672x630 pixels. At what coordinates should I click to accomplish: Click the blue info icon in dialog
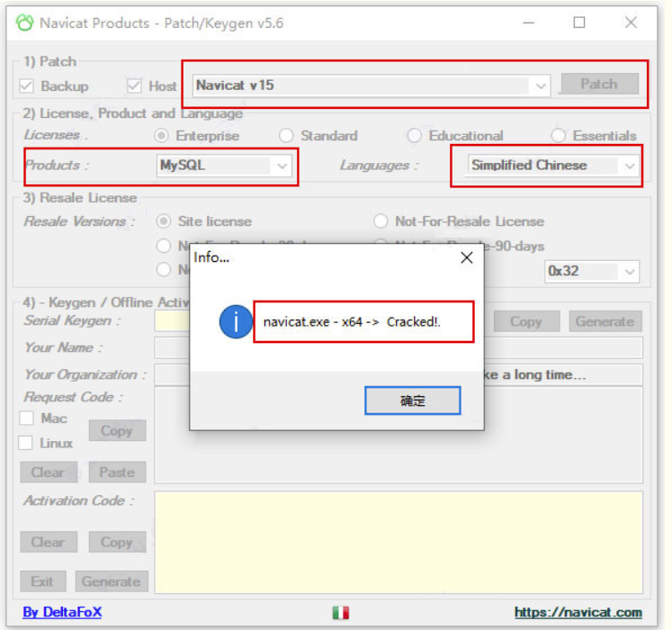236,321
